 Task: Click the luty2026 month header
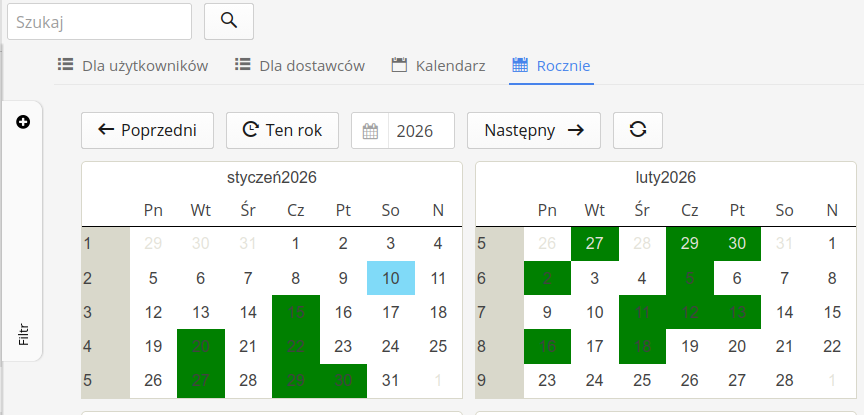665,178
